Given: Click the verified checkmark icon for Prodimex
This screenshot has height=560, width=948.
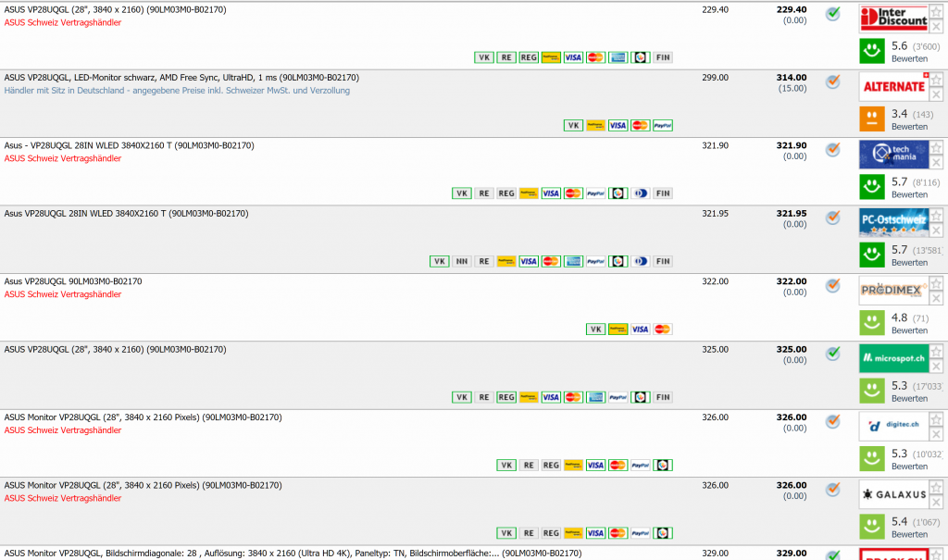Looking at the screenshot, I should pos(833,285).
